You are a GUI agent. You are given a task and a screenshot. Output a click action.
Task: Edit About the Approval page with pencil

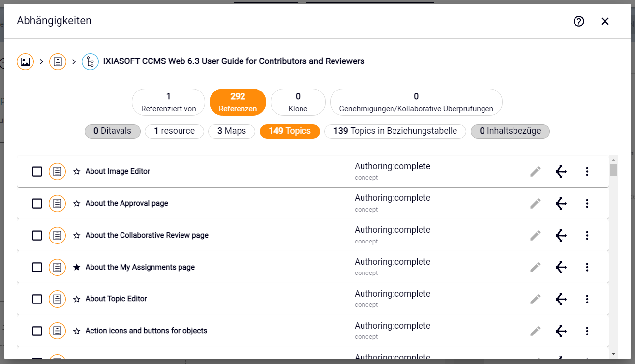535,204
